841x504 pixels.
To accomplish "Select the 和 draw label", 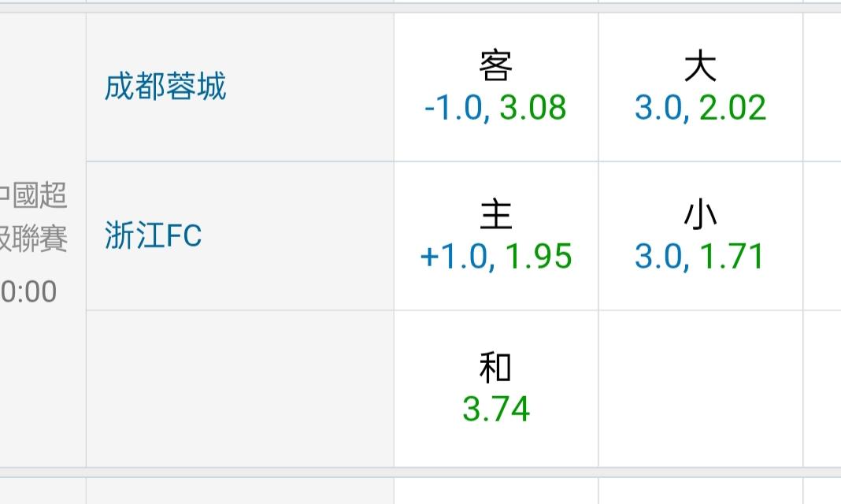I will click(x=495, y=368).
